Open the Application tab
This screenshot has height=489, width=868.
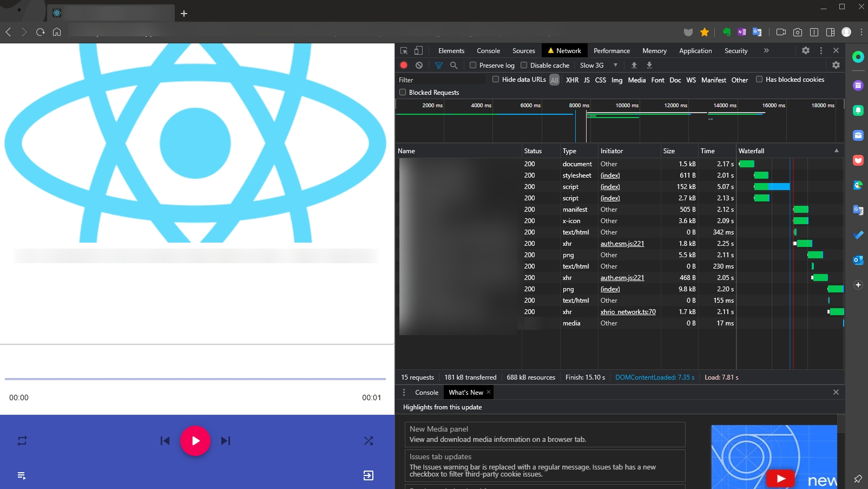[695, 51]
